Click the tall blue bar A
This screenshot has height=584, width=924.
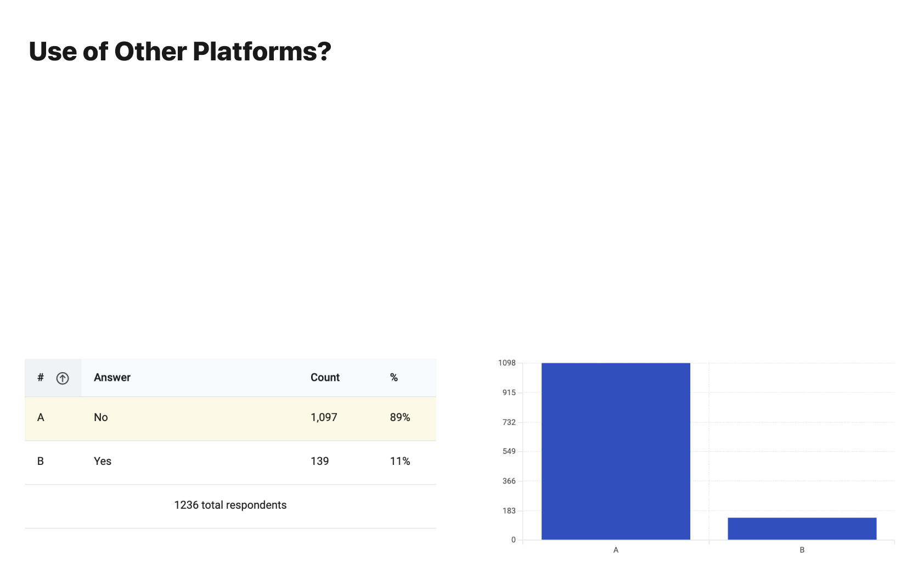click(616, 451)
